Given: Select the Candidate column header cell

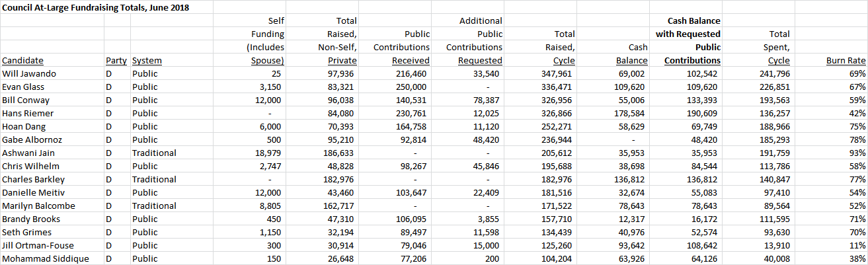Looking at the screenshot, I should click(x=52, y=60).
